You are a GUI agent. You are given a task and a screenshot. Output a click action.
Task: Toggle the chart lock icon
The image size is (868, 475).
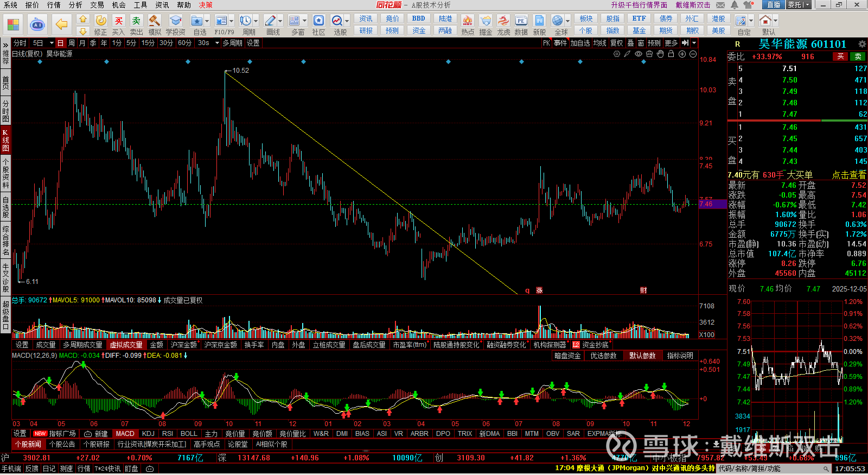point(671,54)
